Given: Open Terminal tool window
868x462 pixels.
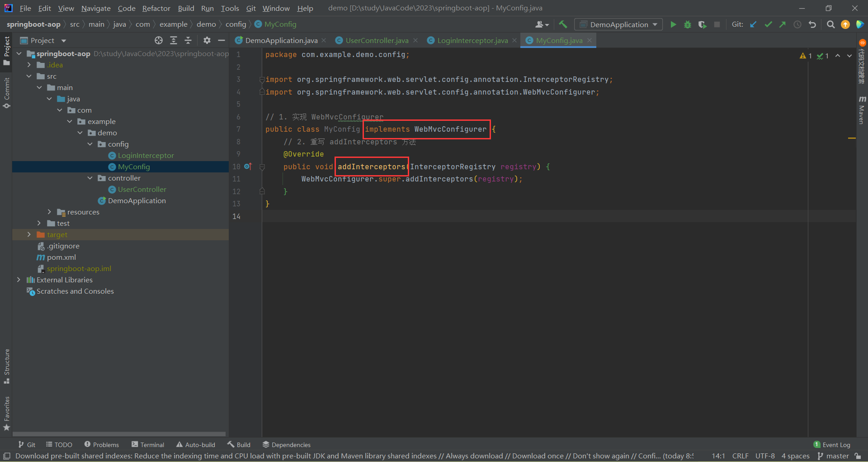Looking at the screenshot, I should pos(148,445).
